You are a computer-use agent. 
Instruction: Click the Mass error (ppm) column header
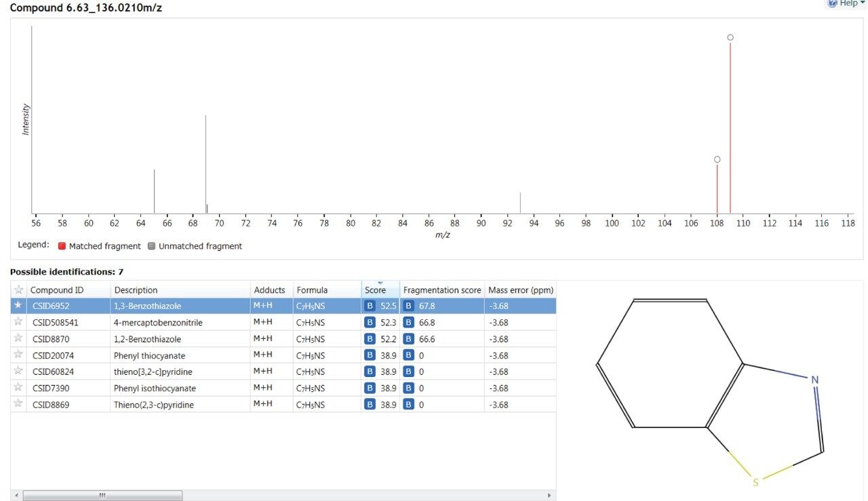521,290
